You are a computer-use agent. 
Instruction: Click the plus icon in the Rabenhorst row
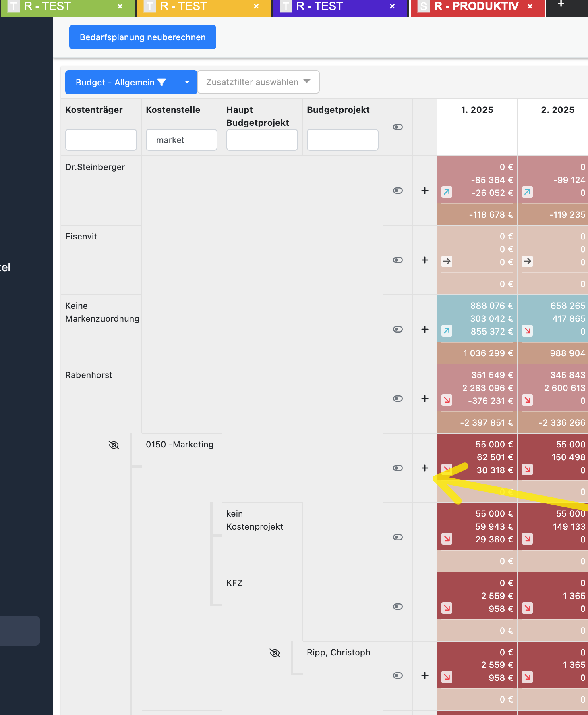coord(424,399)
